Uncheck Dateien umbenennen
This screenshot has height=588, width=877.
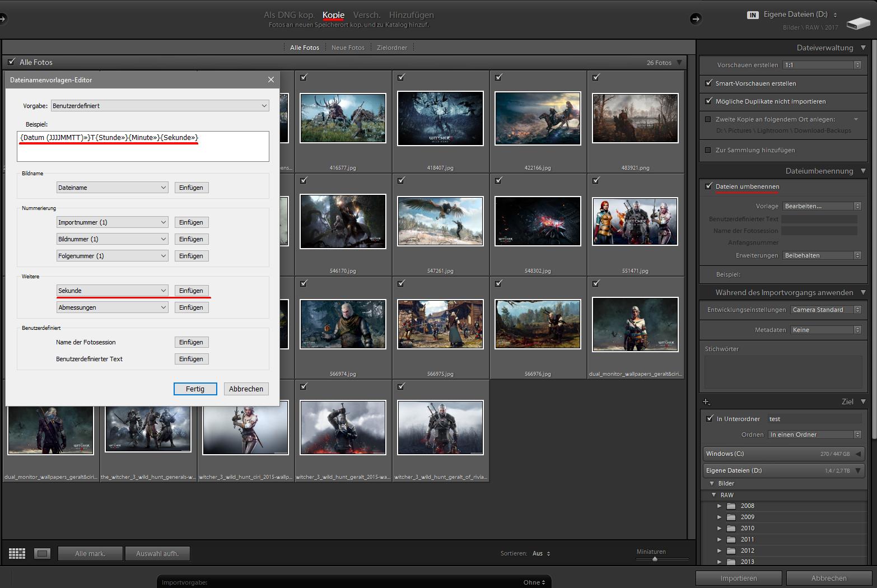(x=708, y=186)
